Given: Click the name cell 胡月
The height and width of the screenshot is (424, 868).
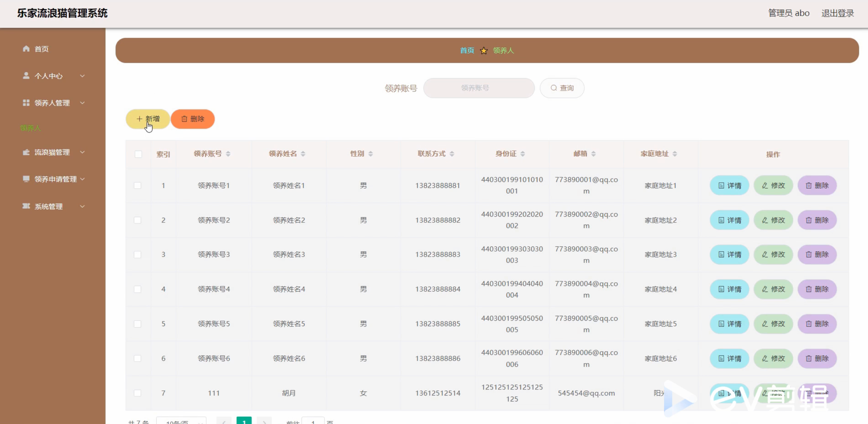Looking at the screenshot, I should (288, 393).
